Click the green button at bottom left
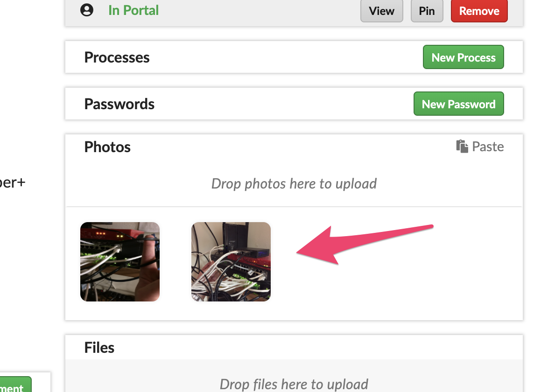Image resolution: width=534 pixels, height=392 pixels. (x=14, y=386)
